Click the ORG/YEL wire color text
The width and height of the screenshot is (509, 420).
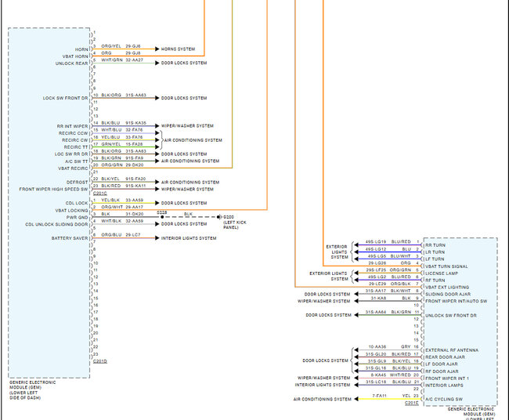(111, 46)
